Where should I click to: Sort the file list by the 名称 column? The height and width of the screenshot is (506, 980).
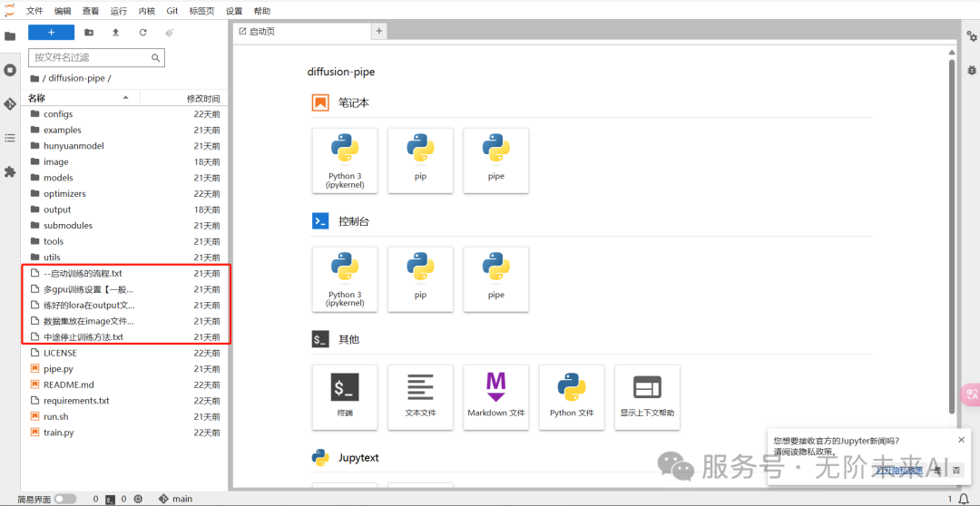(x=80, y=98)
